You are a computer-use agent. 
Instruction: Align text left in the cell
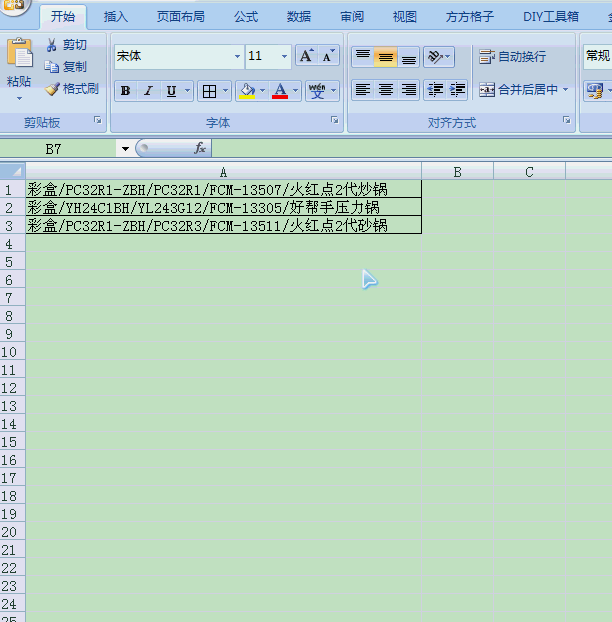362,90
